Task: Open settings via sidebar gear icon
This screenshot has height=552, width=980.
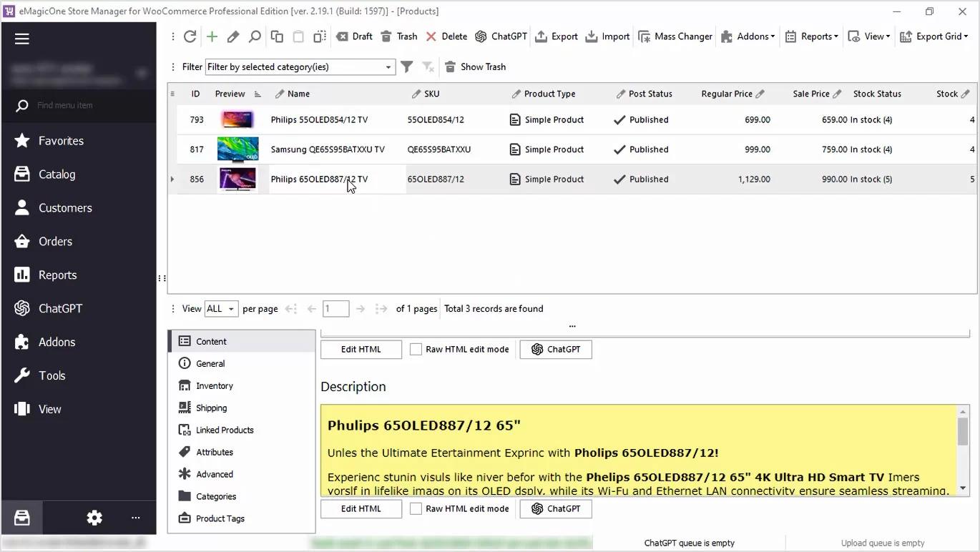Action: [94, 518]
